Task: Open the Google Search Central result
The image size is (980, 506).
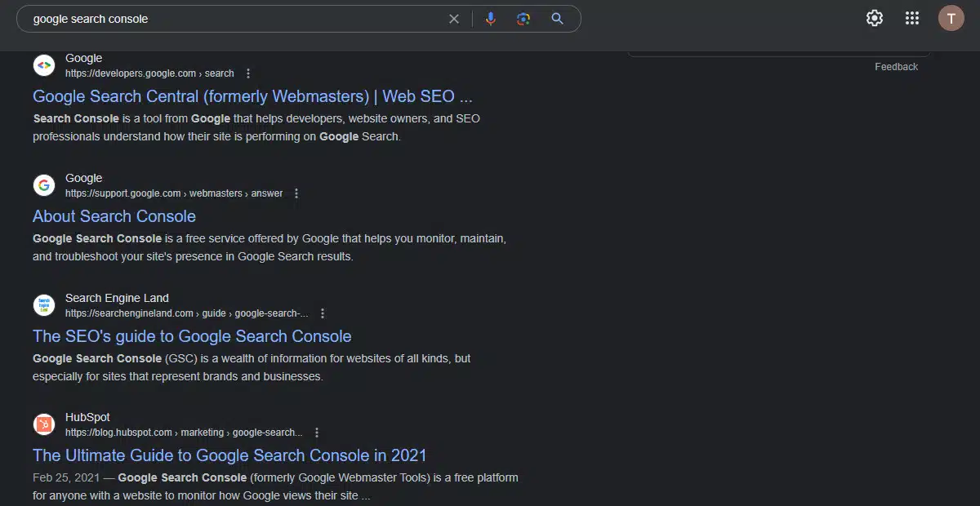Action: pos(252,96)
